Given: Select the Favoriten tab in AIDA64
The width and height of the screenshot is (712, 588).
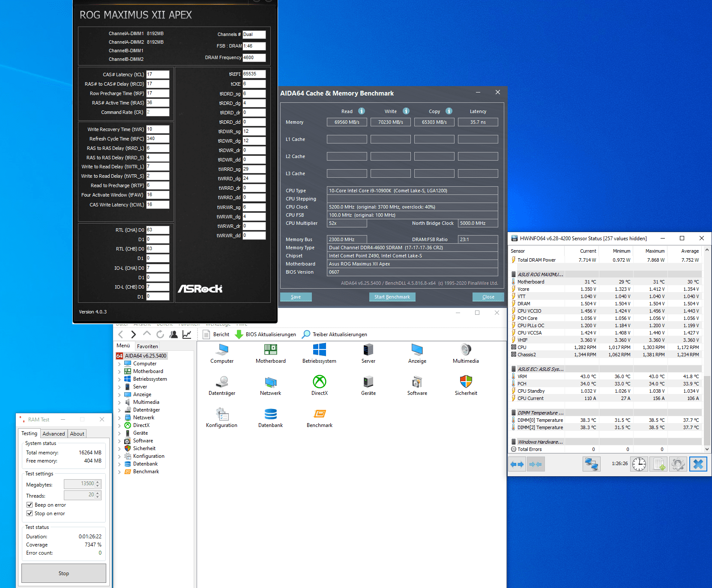Looking at the screenshot, I should [x=147, y=346].
